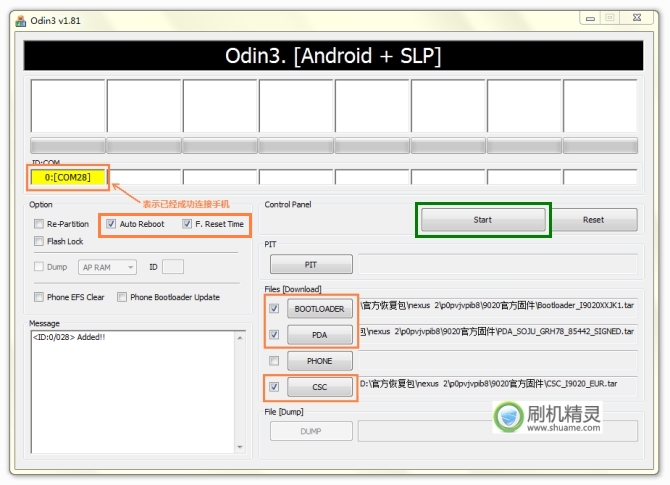This screenshot has width=670, height=485.
Task: Minimize the Odin3 window
Action: click(x=590, y=18)
